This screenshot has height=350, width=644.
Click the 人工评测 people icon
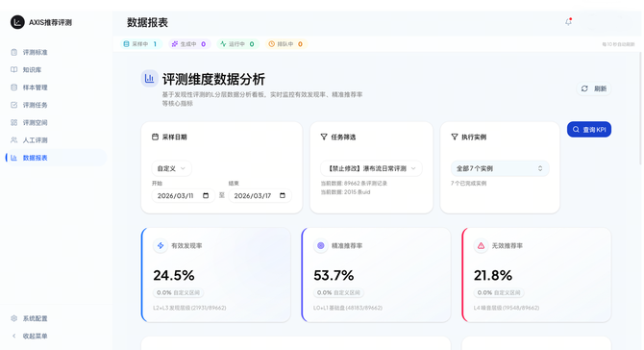click(x=14, y=140)
